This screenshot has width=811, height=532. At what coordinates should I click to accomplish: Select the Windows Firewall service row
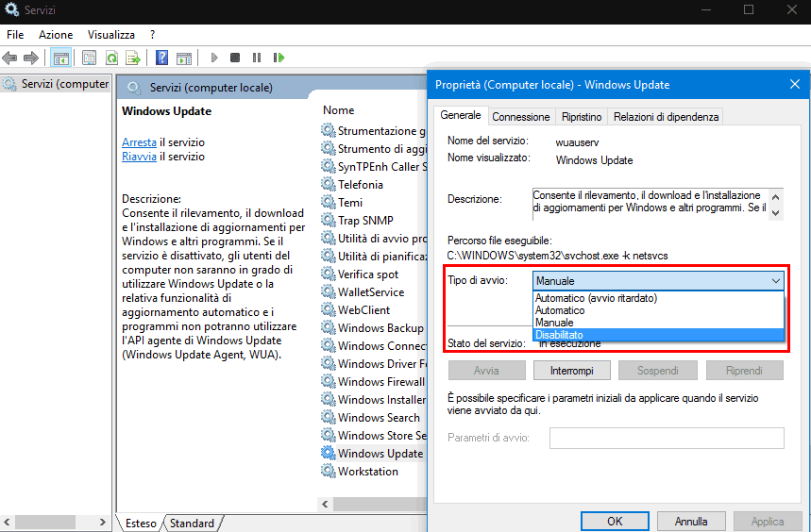pos(374,382)
